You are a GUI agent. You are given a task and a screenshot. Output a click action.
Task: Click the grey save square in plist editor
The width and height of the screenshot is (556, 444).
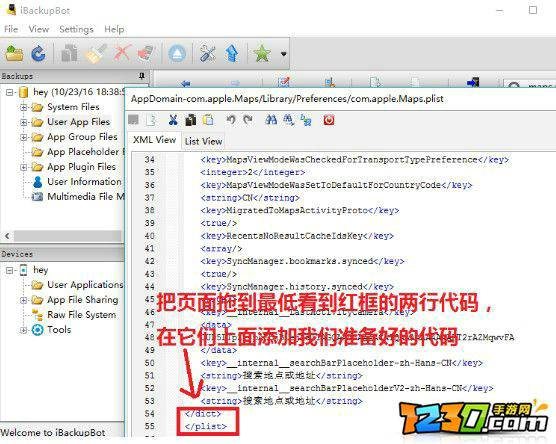[x=133, y=120]
